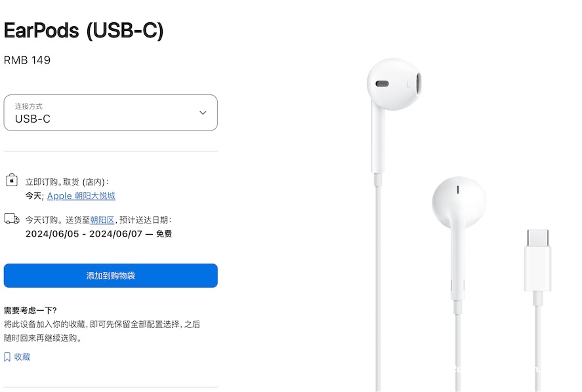This screenshot has height=392, width=582.
Task: Click the delivery truck icon
Action: click(12, 219)
